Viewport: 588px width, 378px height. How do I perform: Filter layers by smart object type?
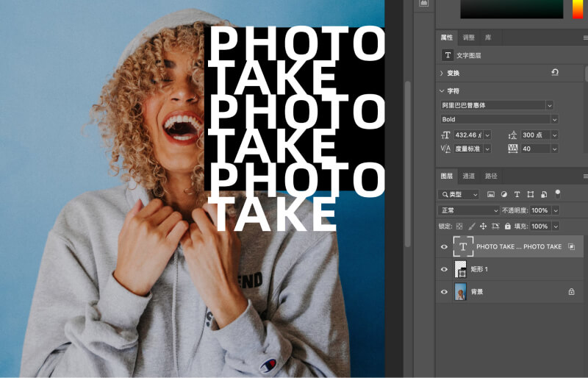(x=543, y=195)
